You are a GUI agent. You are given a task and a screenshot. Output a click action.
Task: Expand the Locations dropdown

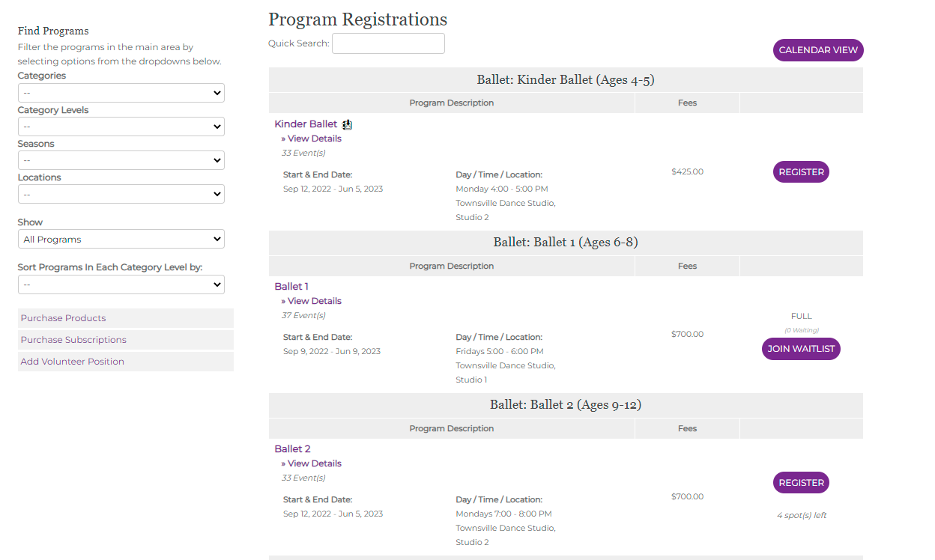[121, 194]
